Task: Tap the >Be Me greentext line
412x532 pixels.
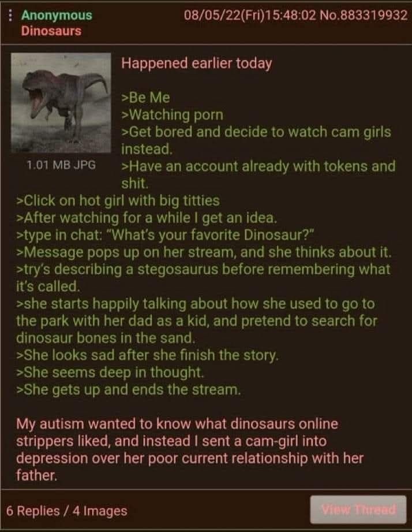Action: [x=145, y=98]
